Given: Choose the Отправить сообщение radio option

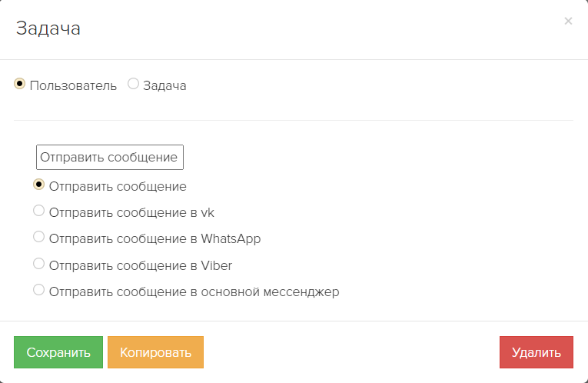Looking at the screenshot, I should tap(38, 185).
